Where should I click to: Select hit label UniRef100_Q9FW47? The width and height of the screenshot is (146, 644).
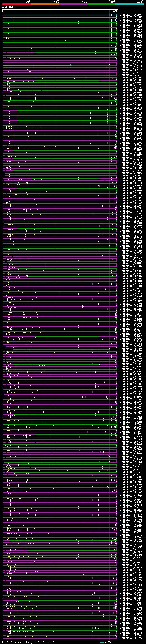[131, 30]
